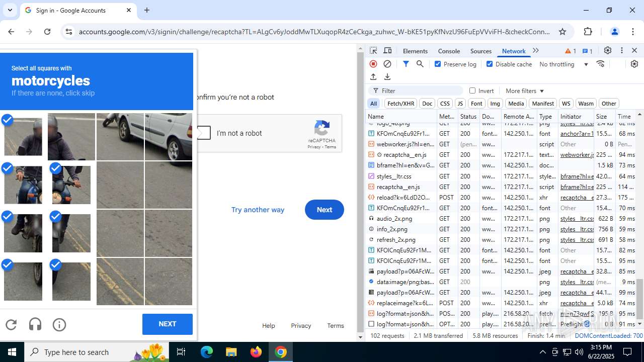
Task: Click the Try another way link
Action: click(258, 210)
